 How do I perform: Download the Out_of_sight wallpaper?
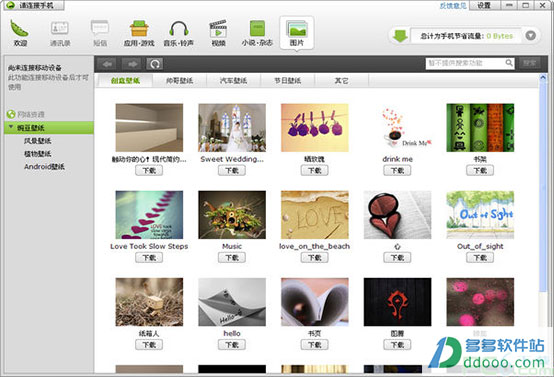(480, 258)
